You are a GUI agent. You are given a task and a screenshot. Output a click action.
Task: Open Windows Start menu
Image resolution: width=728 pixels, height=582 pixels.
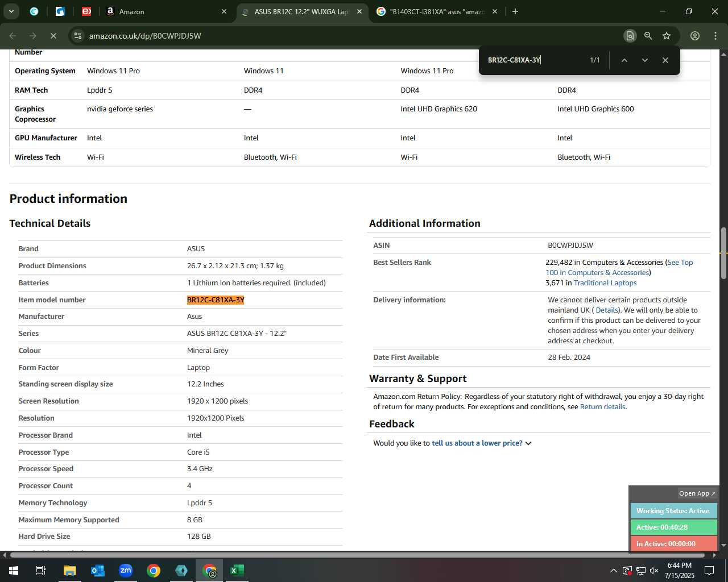coord(13,570)
